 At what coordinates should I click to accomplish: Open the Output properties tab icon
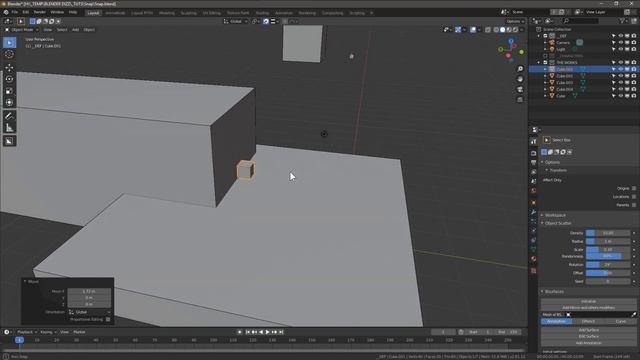pos(533,162)
